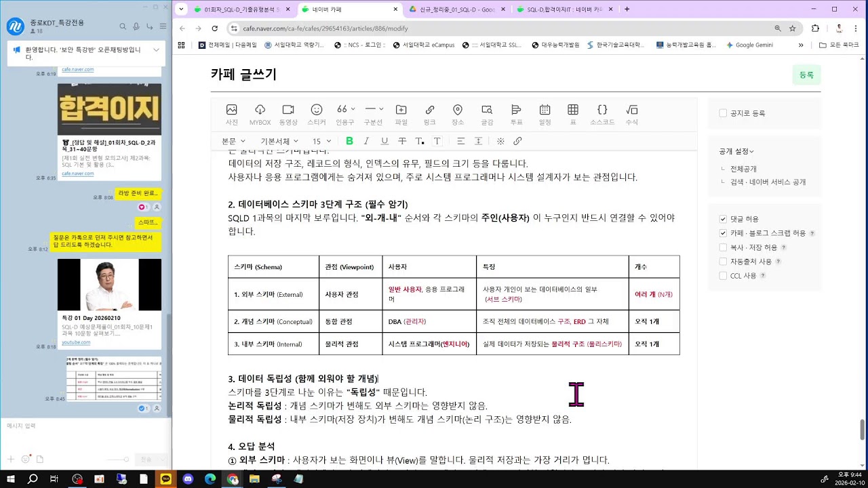Open 전체메일 | 다음메일 bookmark
Image resolution: width=868 pixels, height=488 pixels.
[228, 45]
